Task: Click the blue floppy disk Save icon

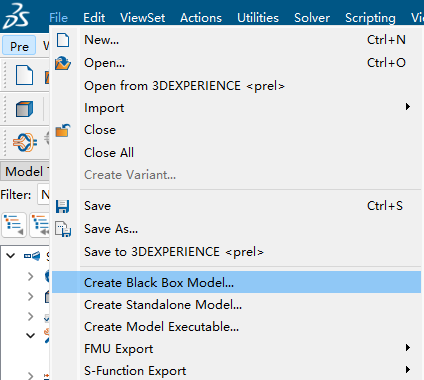Action: pyautogui.click(x=63, y=206)
